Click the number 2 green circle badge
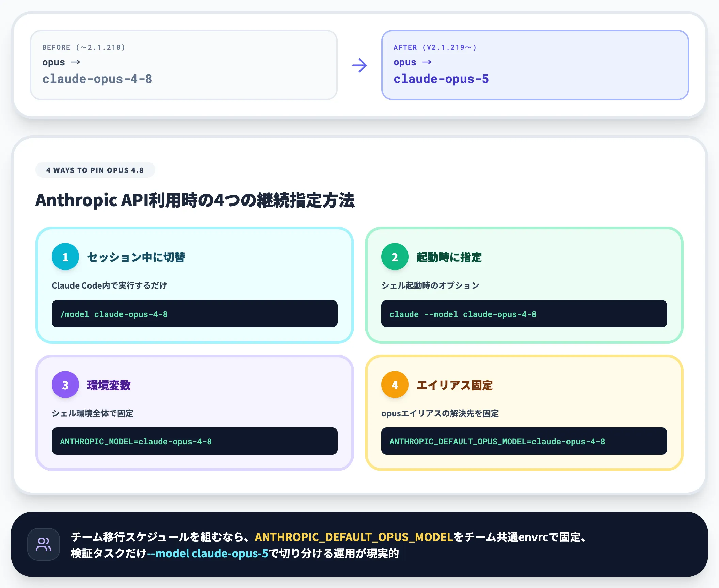 tap(395, 257)
